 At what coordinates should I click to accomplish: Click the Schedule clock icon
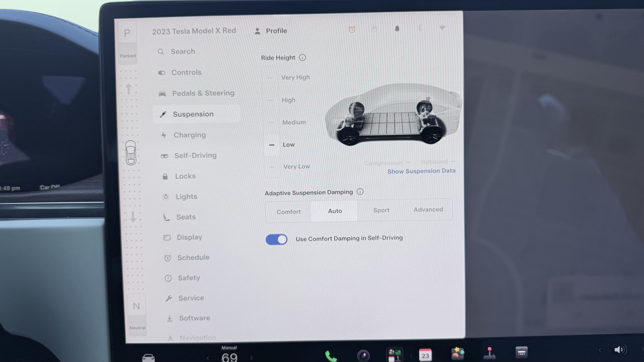coord(167,258)
